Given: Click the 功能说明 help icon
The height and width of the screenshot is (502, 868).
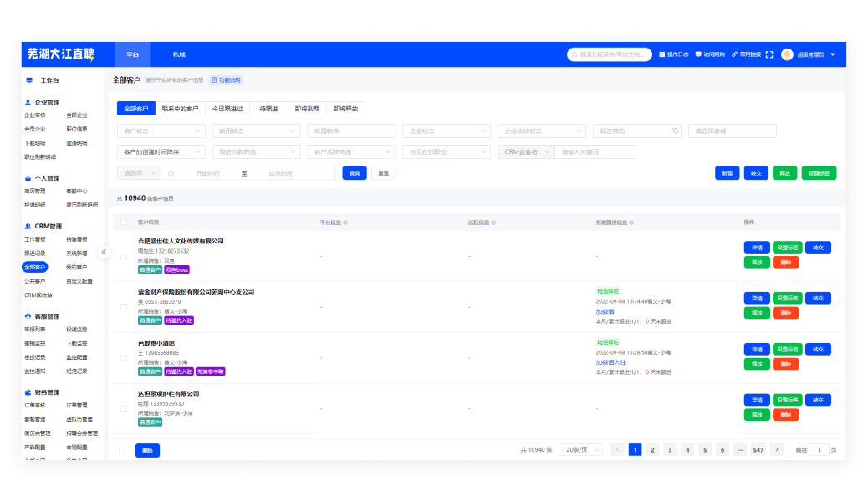Looking at the screenshot, I should [x=214, y=80].
